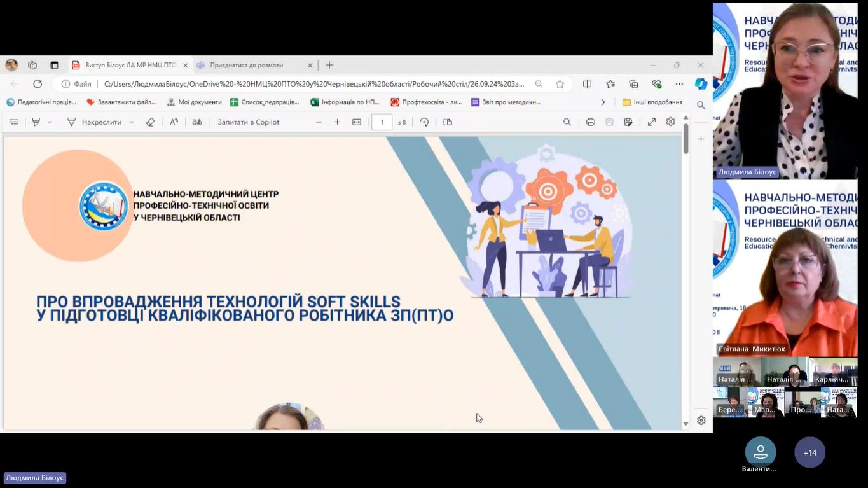Print the PDF document
The width and height of the screenshot is (868, 488).
pos(590,122)
